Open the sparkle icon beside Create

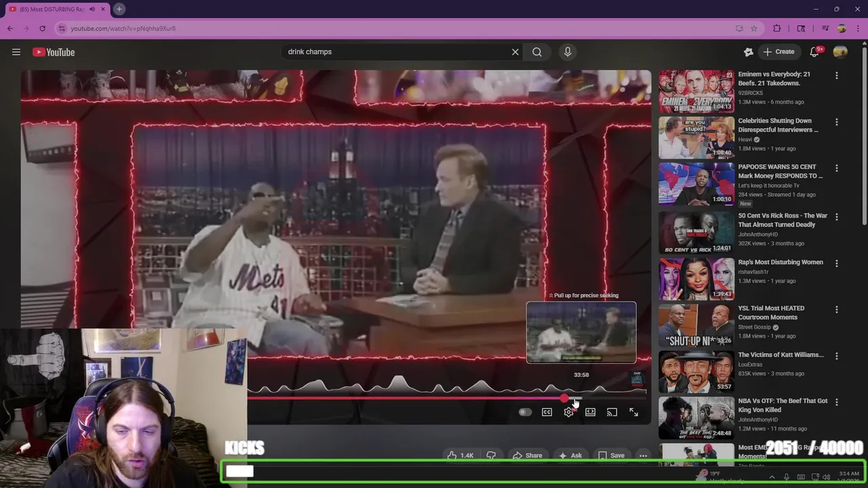point(749,52)
